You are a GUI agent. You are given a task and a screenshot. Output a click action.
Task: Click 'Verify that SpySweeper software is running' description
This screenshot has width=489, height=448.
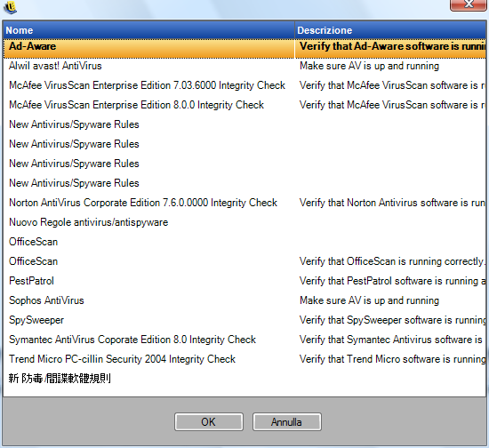pyautogui.click(x=393, y=320)
